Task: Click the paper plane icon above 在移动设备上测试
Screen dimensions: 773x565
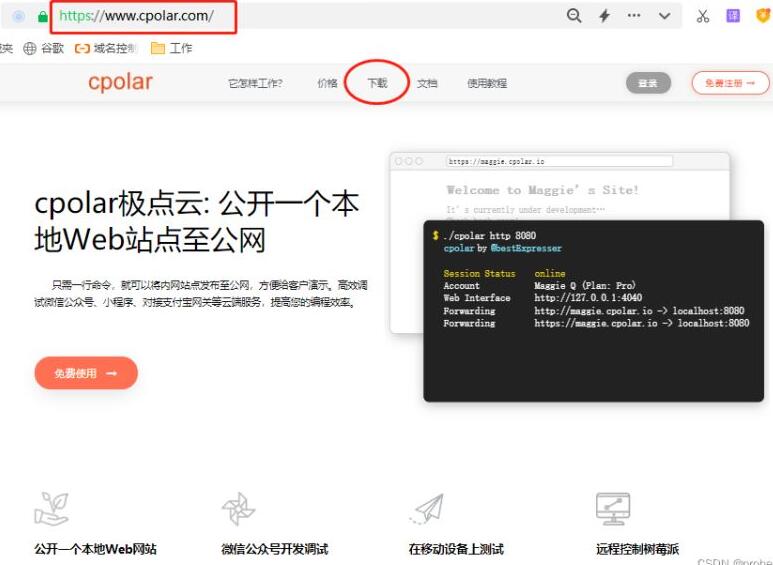Action: point(426,508)
